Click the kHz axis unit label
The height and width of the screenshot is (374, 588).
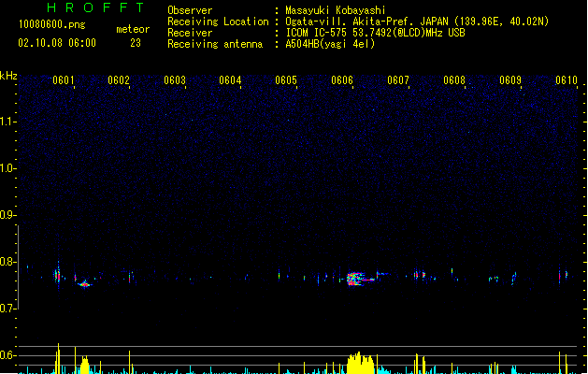[x=8, y=76]
